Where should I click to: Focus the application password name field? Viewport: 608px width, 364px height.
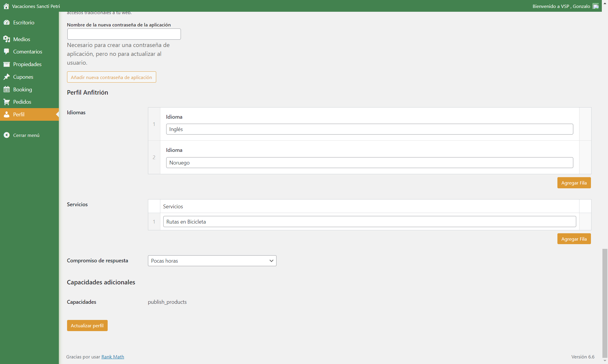coord(124,34)
